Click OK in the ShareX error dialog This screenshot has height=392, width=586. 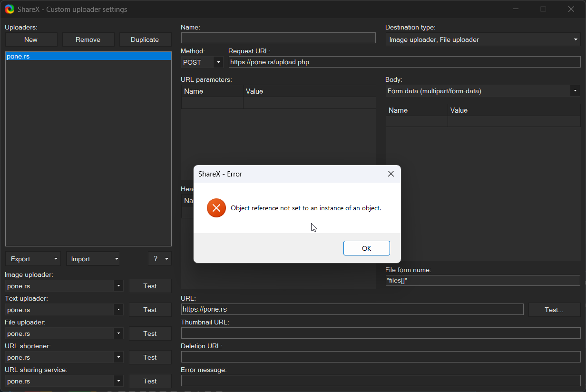tap(366, 248)
